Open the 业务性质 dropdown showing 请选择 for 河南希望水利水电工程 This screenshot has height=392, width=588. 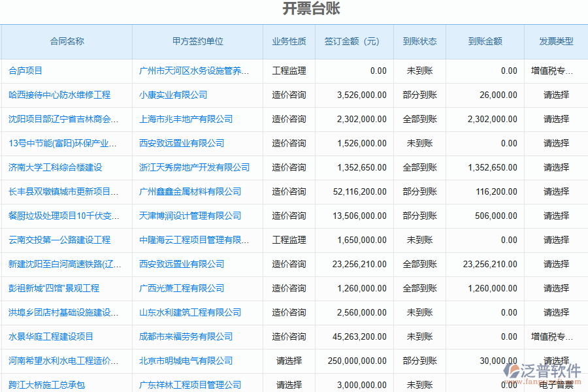point(288,361)
